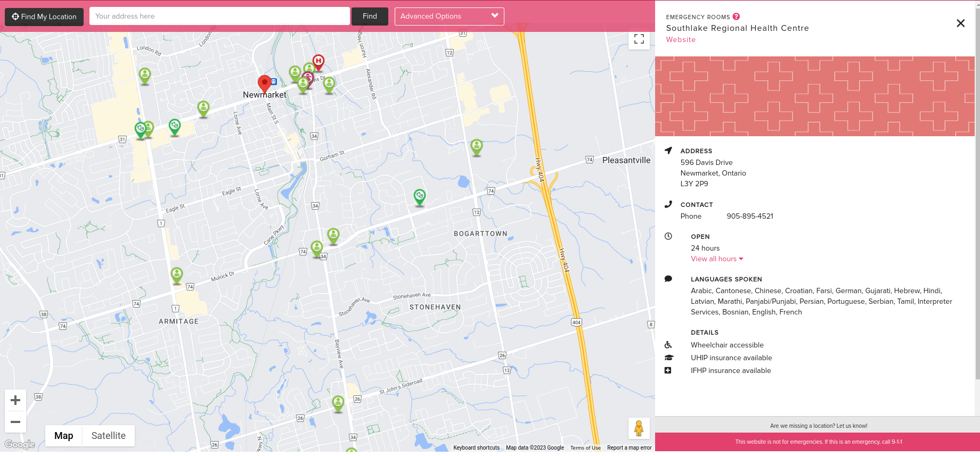Click Report a map error link
980x456 pixels.
pyautogui.click(x=629, y=448)
